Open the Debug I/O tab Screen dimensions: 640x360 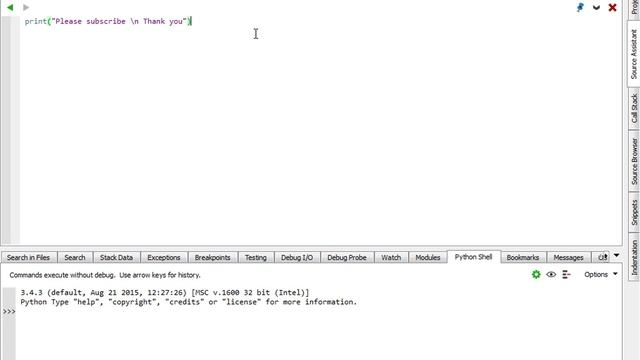pos(297,258)
